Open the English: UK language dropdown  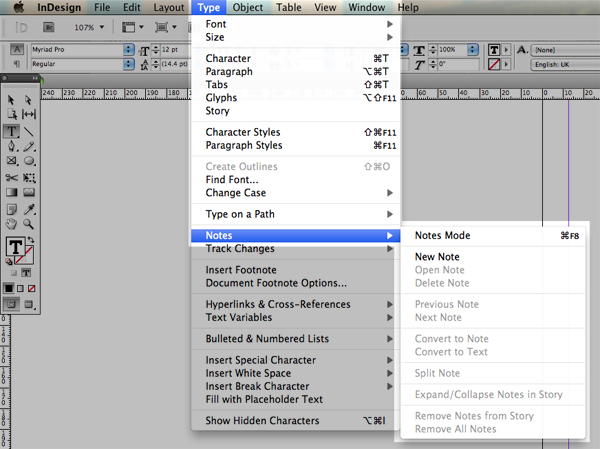(x=565, y=65)
